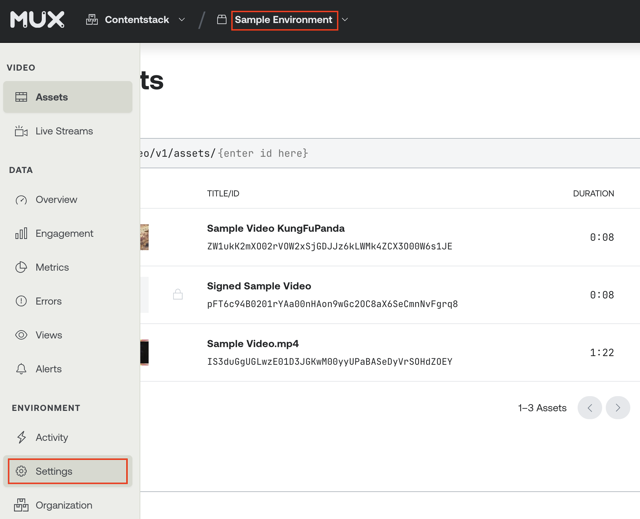Click the Sample Video.mp4 thumbnail
Viewport: 640px width, 519px height.
pos(144,353)
